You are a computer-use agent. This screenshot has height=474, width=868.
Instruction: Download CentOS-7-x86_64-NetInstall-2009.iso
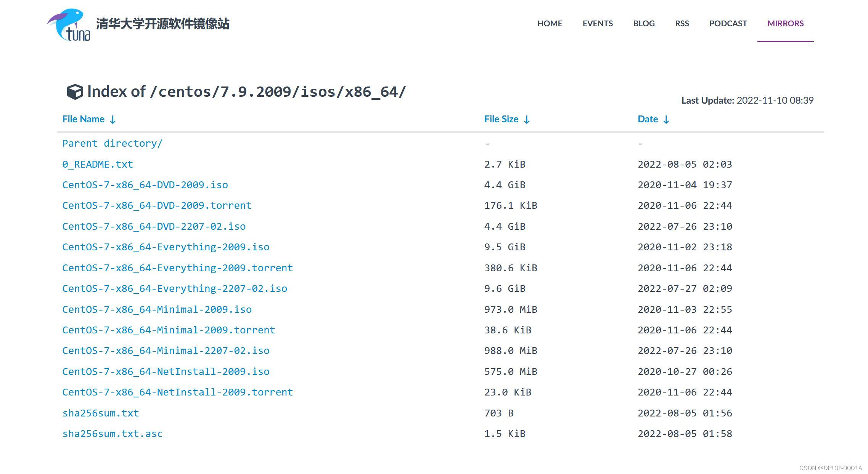click(166, 372)
